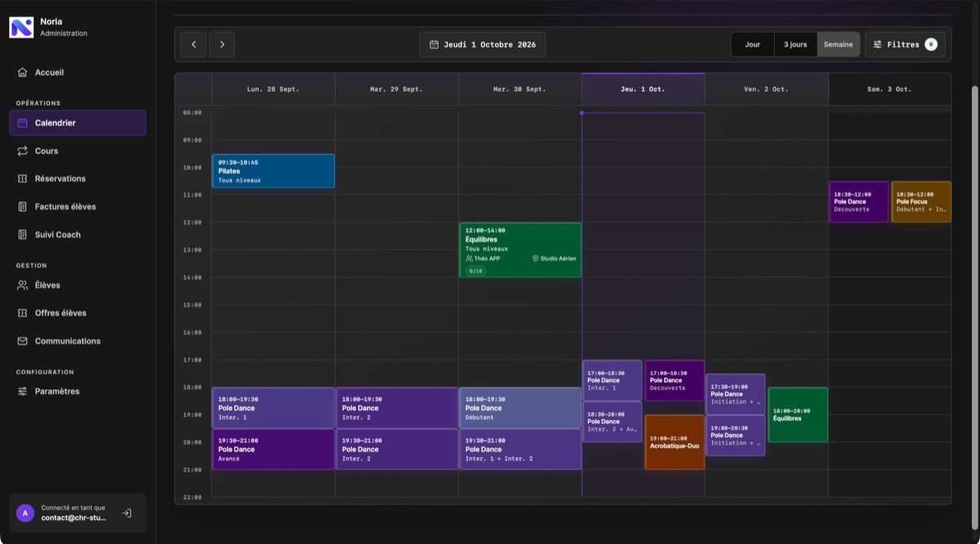Click the Jeu. 1 Oct. day header
This screenshot has height=544, width=980.
click(x=644, y=89)
